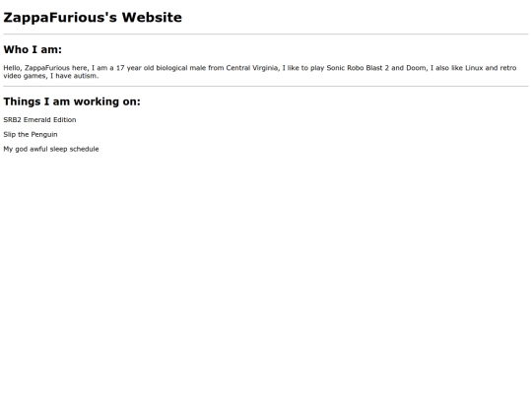This screenshot has width=532, height=399.
Task: Click the "Things I am working on:" heading
Action: tap(72, 101)
